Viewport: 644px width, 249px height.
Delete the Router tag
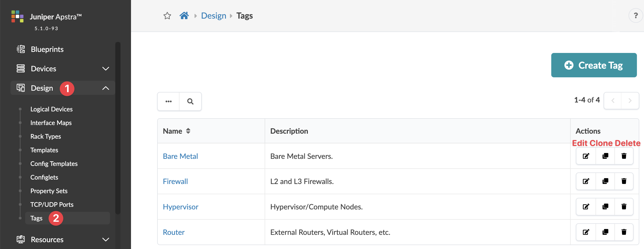point(624,232)
